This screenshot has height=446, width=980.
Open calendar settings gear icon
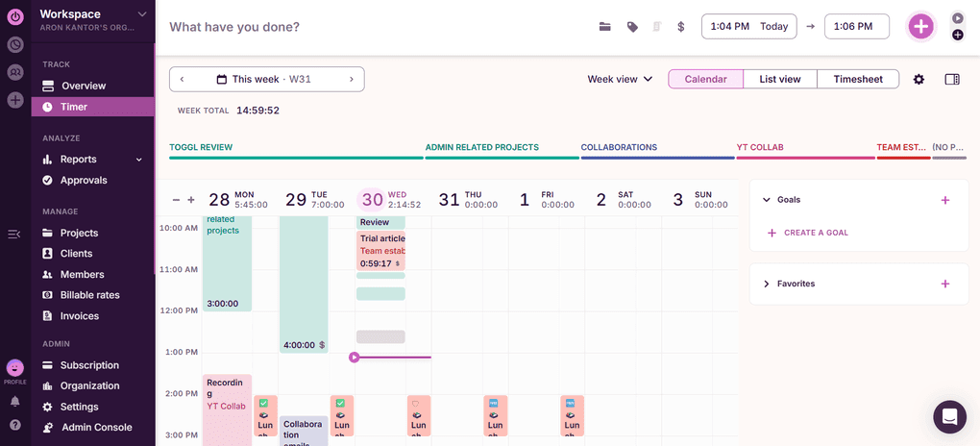(919, 79)
